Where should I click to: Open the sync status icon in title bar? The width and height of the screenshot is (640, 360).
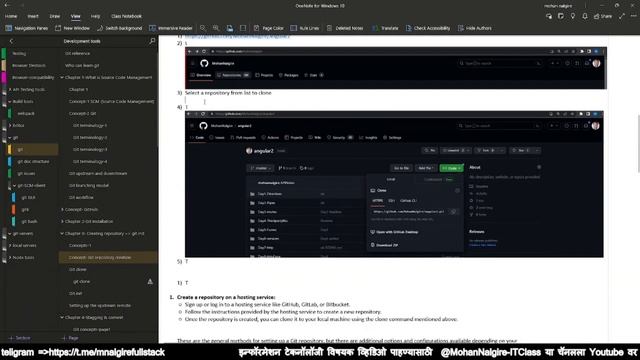(549, 16)
